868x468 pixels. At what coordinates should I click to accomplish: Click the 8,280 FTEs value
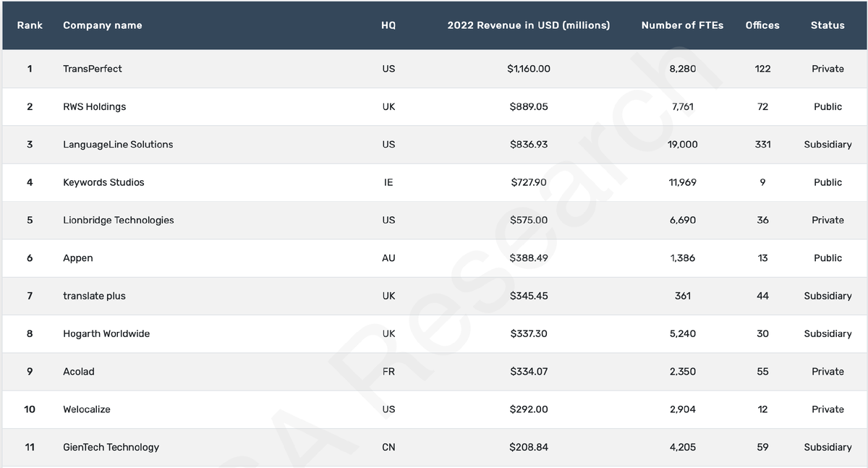pyautogui.click(x=683, y=69)
